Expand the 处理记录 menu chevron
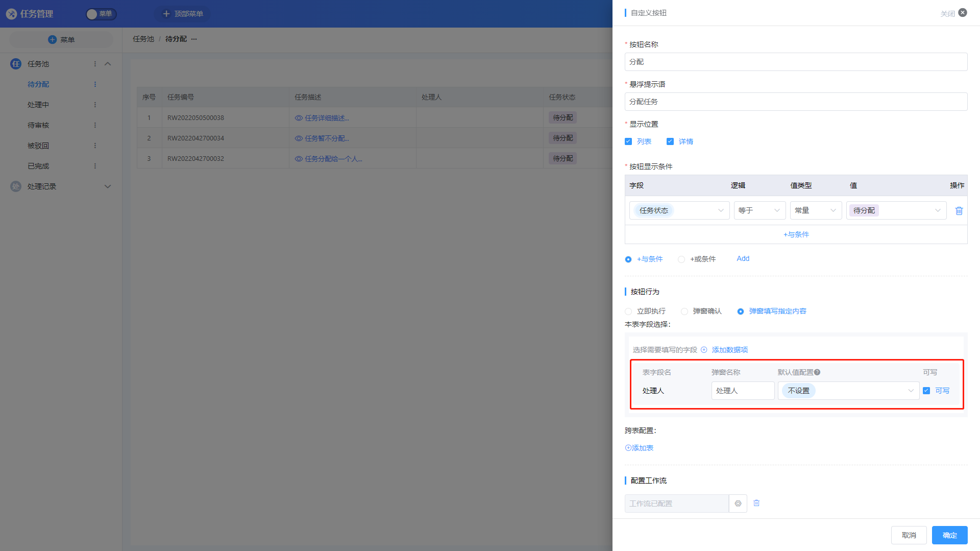The height and width of the screenshot is (551, 980). (108, 186)
